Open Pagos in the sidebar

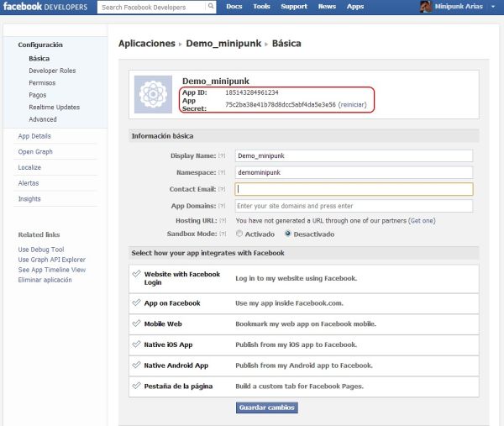[38, 95]
